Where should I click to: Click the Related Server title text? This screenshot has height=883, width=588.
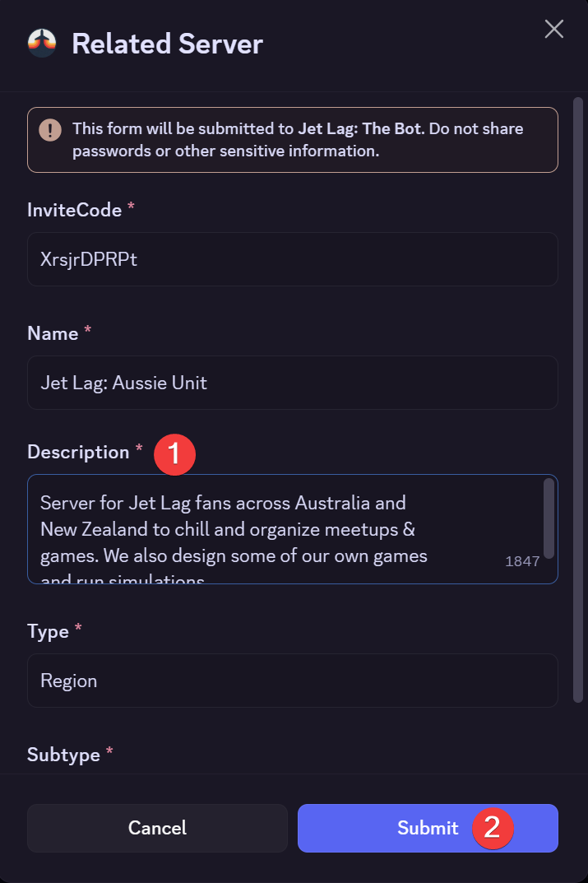coord(168,43)
